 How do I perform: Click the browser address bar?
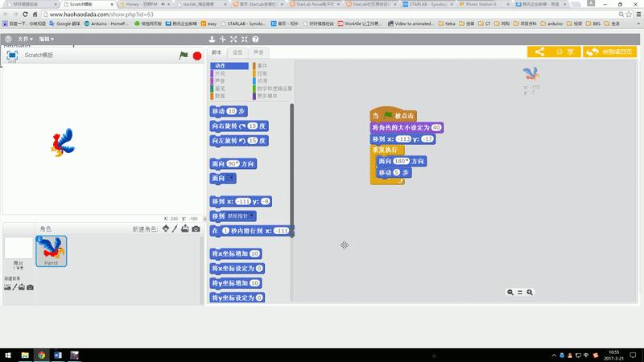click(328, 14)
